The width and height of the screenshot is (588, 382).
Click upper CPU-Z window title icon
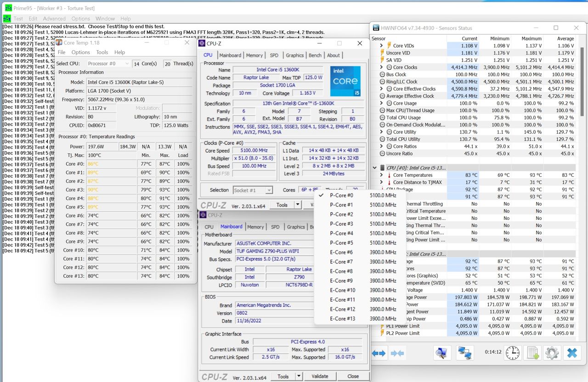coord(202,43)
